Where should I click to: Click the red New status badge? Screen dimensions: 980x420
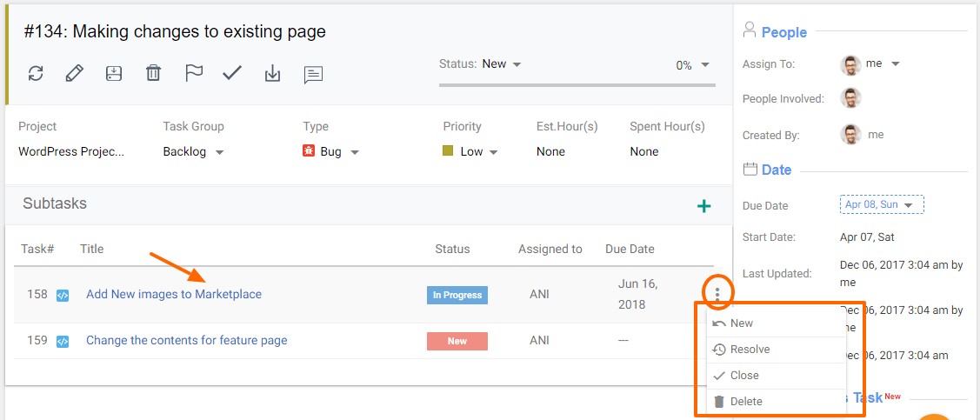pos(457,341)
